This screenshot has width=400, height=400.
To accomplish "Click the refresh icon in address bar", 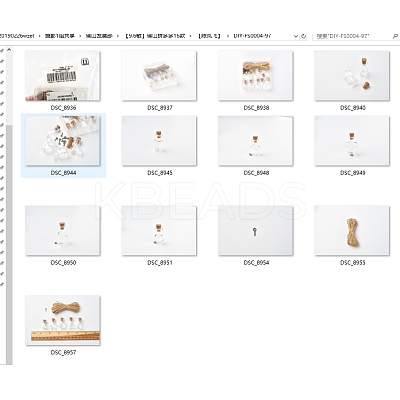I will pos(304,36).
